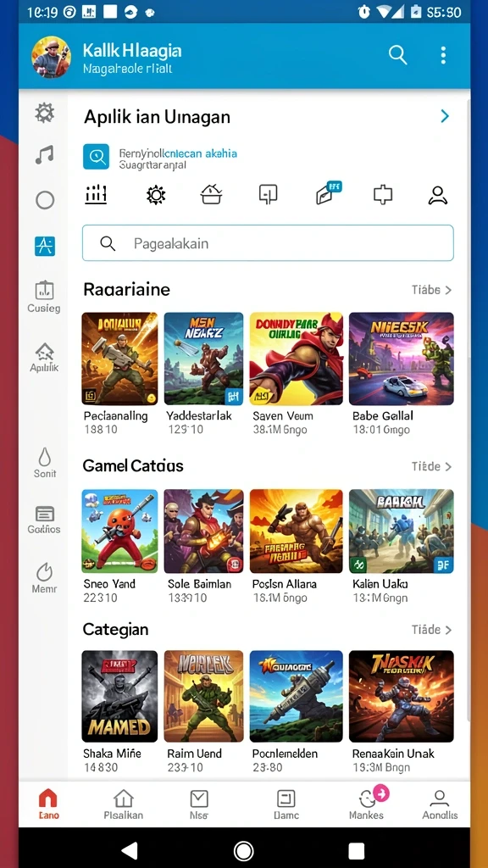Go to the Damc bottom tab

286,804
